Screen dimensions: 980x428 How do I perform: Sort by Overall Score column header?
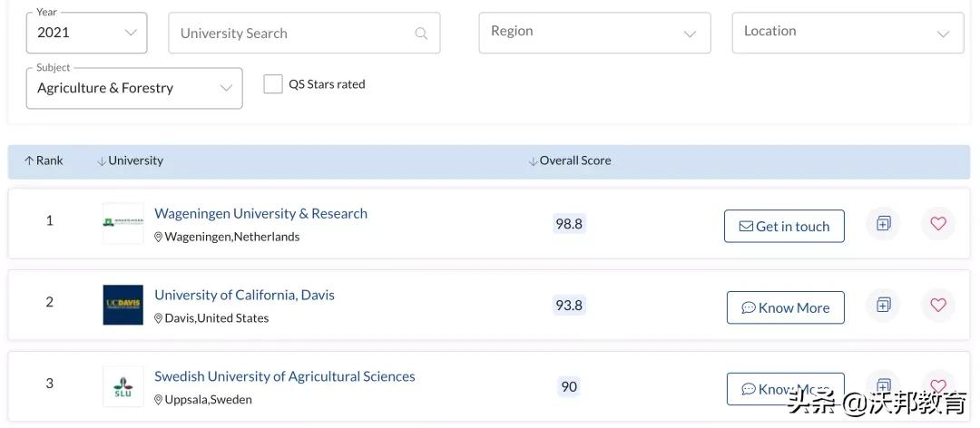(x=570, y=160)
